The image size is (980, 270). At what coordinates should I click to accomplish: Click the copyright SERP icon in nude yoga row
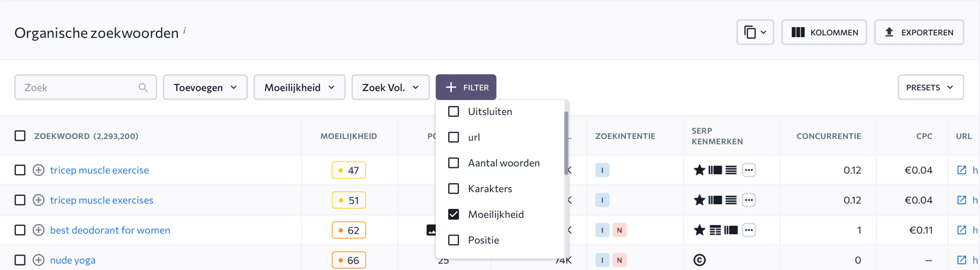point(699,260)
